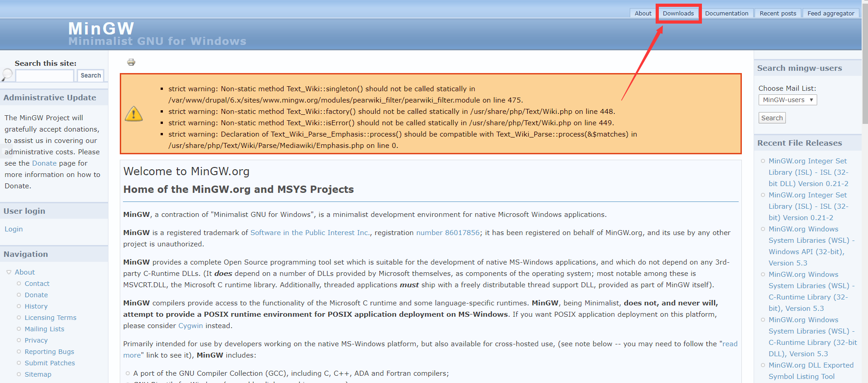Click the Welcome to MinGW.org heading
The width and height of the screenshot is (868, 383).
[x=186, y=171]
